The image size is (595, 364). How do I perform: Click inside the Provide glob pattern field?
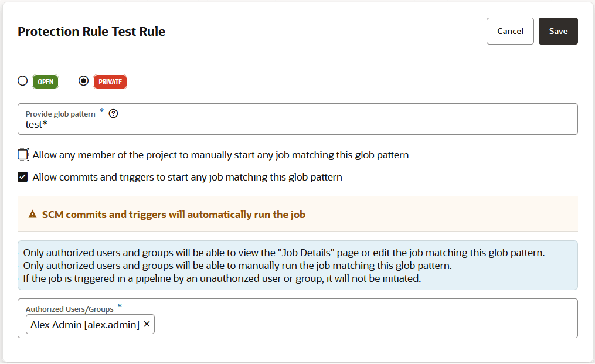[234, 123]
